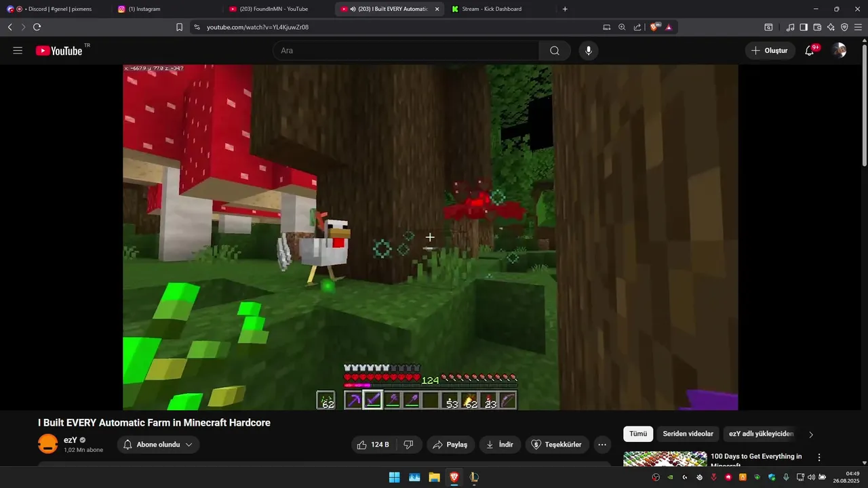Open a new browser tab
868x488 pixels.
pyautogui.click(x=565, y=9)
